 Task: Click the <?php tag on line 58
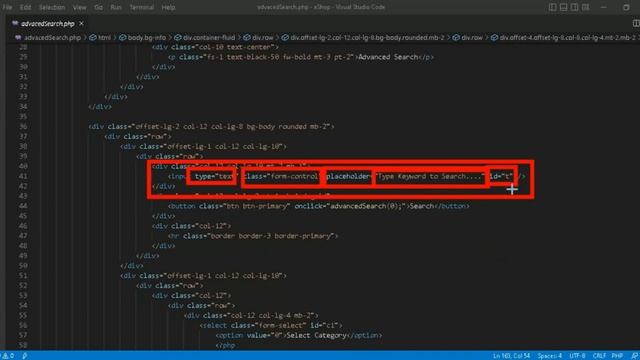(225, 345)
